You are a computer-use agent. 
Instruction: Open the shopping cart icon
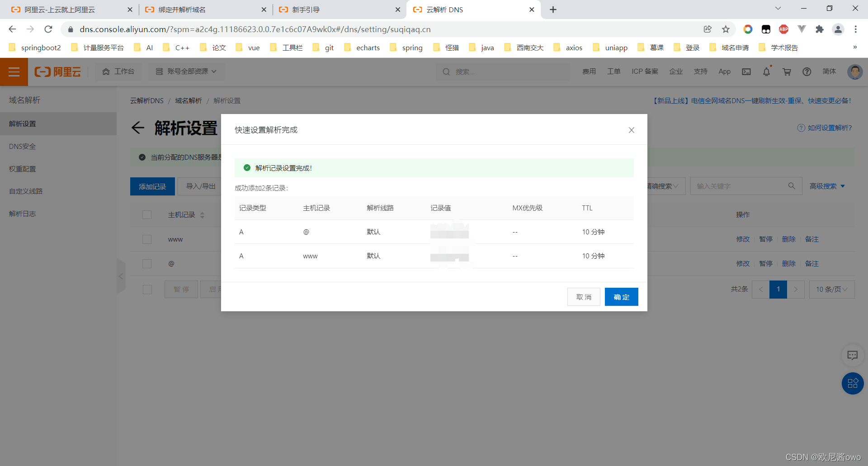787,71
